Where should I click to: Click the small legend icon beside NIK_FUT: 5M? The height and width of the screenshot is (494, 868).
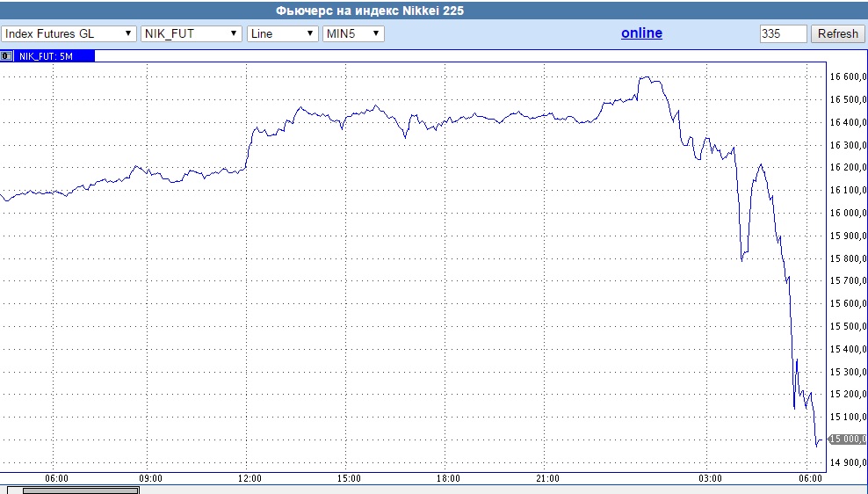tap(6, 55)
